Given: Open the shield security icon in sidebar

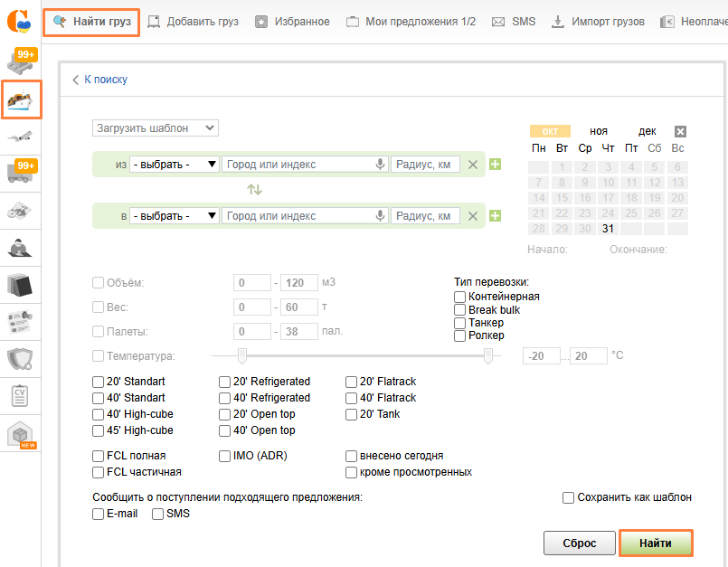Looking at the screenshot, I should [x=21, y=359].
